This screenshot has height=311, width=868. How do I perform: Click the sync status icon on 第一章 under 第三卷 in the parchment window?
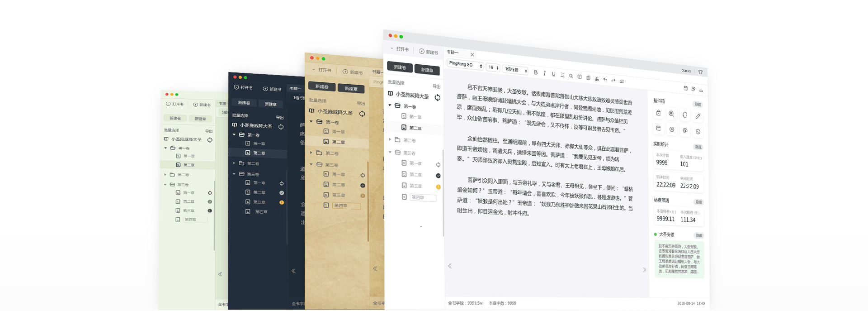click(x=363, y=175)
